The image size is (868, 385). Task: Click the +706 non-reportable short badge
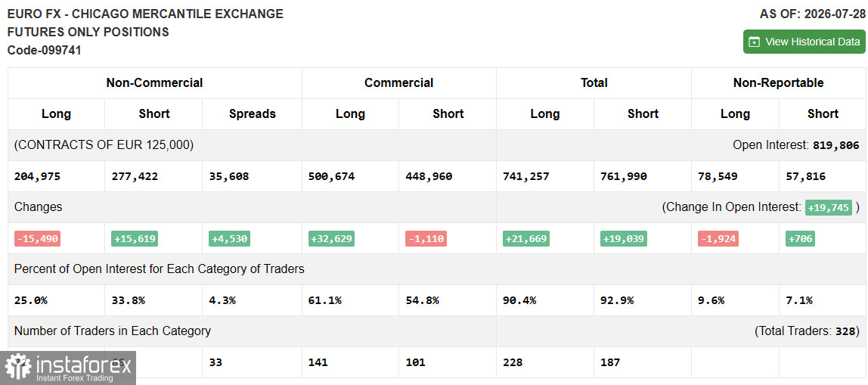pyautogui.click(x=800, y=239)
